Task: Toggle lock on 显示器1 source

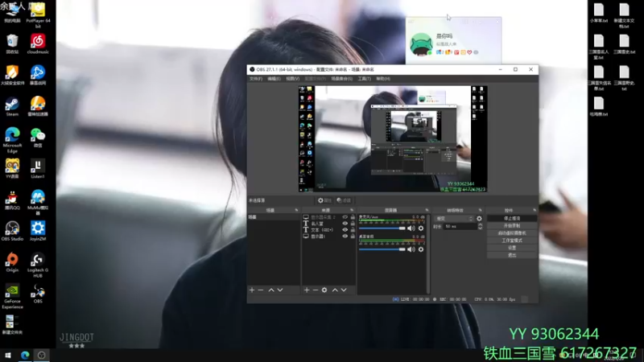Action: [x=353, y=237]
